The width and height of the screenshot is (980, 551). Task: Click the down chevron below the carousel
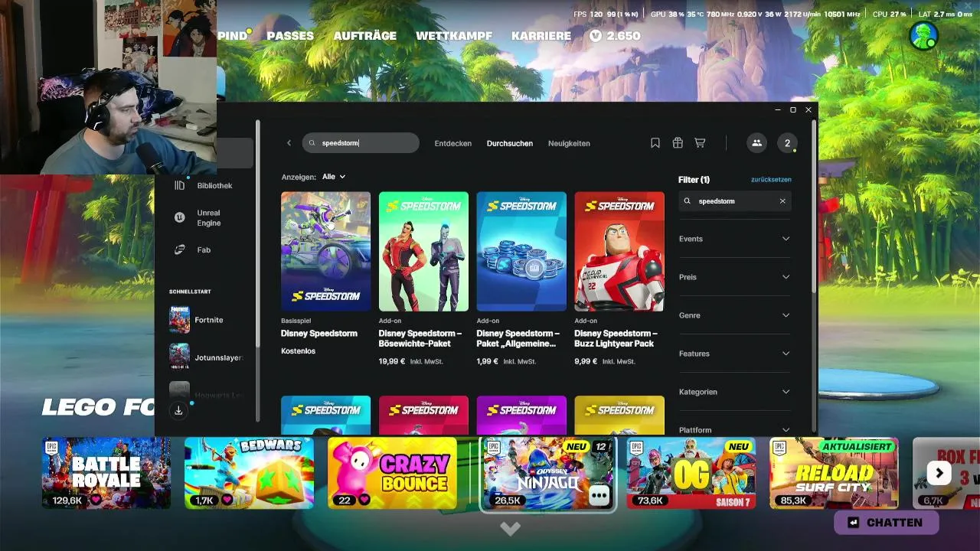[510, 528]
